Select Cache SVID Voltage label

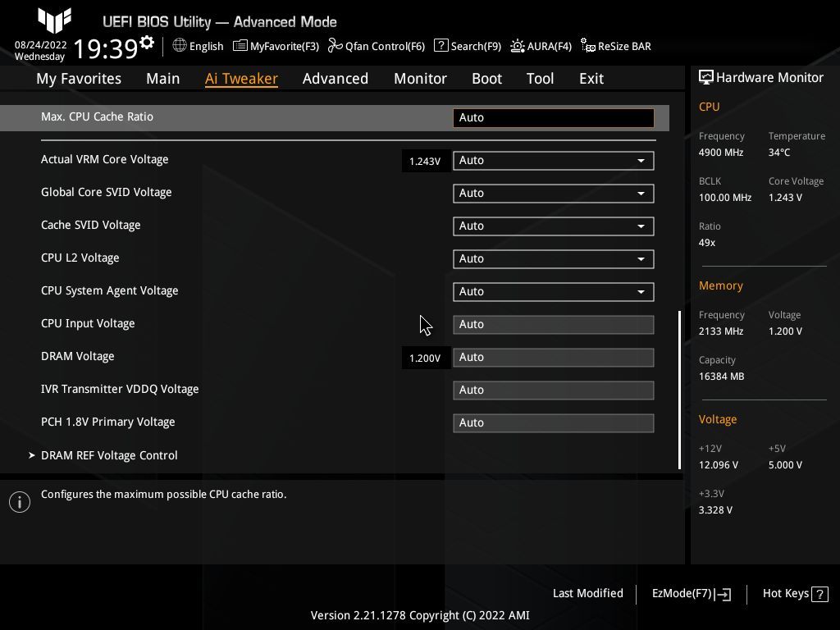[x=90, y=225]
